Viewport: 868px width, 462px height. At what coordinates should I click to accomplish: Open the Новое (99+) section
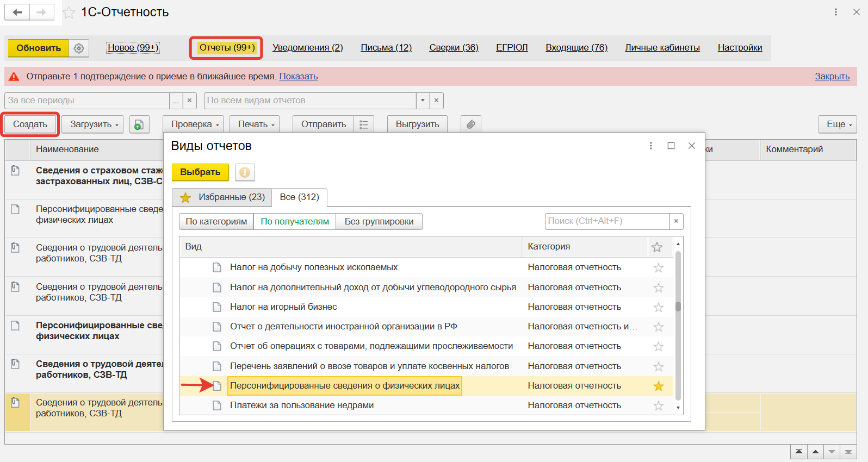[x=133, y=48]
